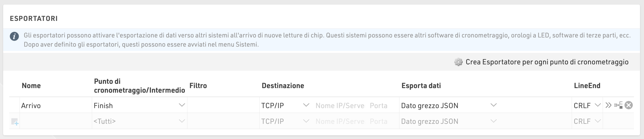The height and width of the screenshot is (139, 644).
Task: Click the empty Nome field in new row
Action: pyautogui.click(x=56, y=121)
